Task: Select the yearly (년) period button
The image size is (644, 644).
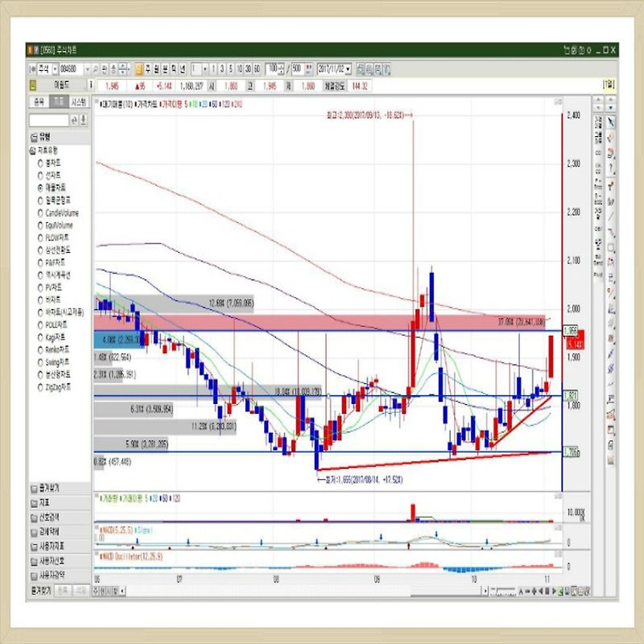Action: (x=183, y=69)
